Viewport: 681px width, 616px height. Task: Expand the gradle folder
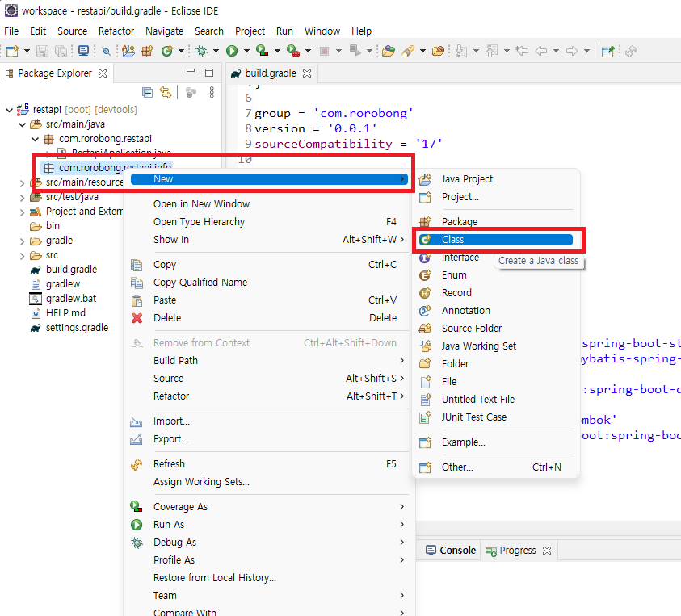point(22,241)
